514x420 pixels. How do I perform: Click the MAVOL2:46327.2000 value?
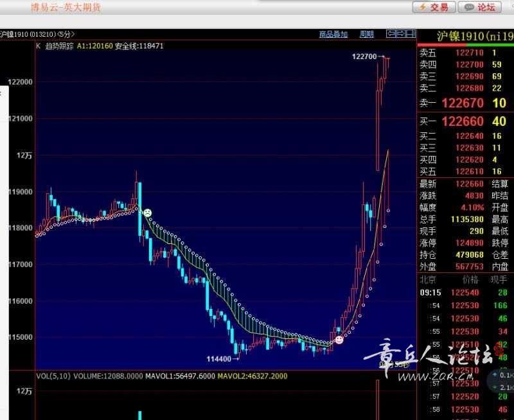pos(253,376)
